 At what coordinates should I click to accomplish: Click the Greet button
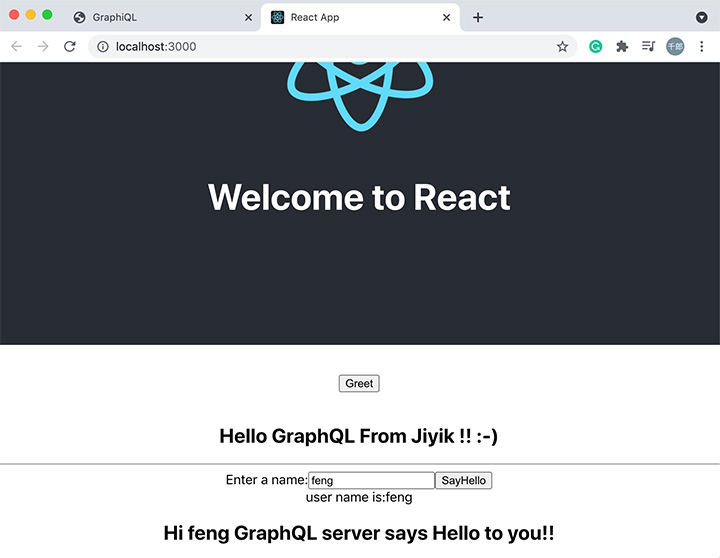click(x=359, y=383)
